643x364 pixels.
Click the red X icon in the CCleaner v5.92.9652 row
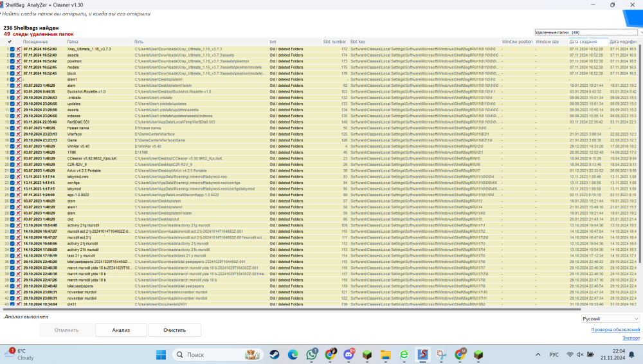[19, 158]
